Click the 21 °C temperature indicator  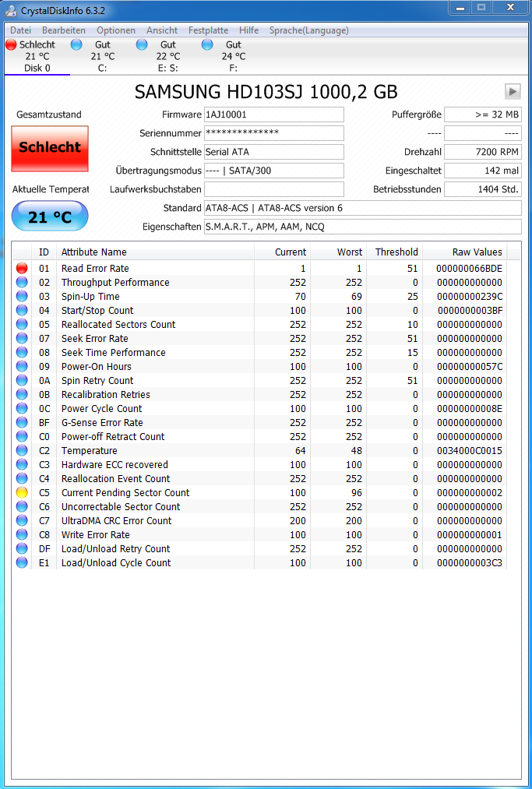(x=50, y=217)
